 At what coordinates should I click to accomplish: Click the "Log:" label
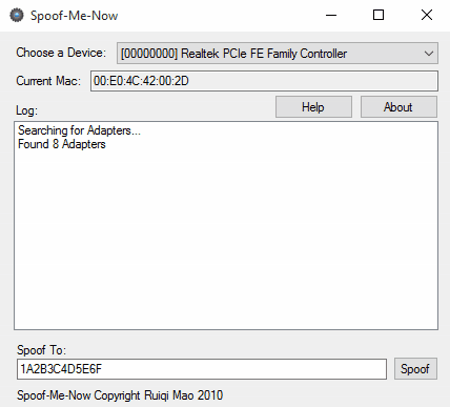[x=27, y=110]
